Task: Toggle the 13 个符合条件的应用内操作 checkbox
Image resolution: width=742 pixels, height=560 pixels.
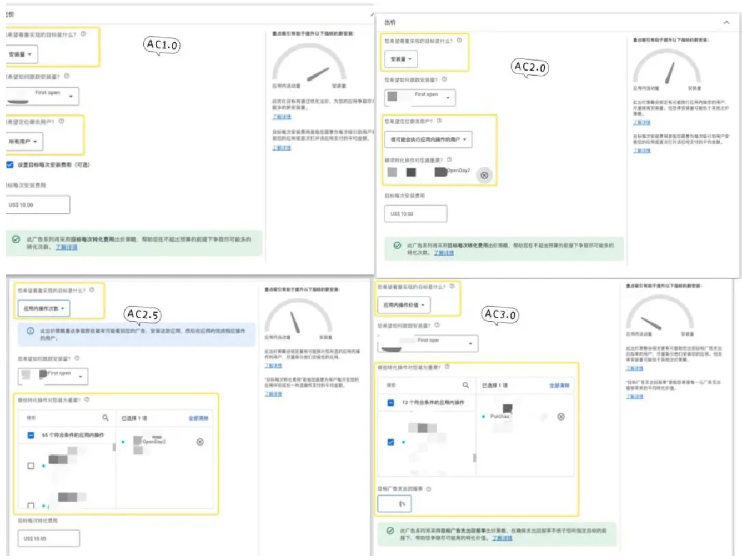Action: tap(390, 402)
